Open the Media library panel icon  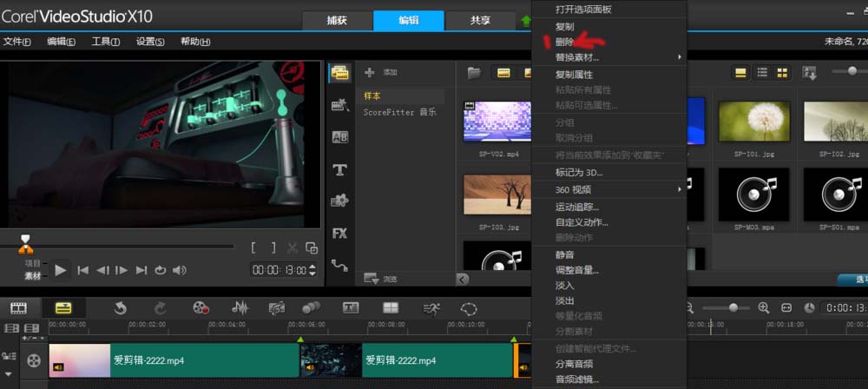pos(340,73)
